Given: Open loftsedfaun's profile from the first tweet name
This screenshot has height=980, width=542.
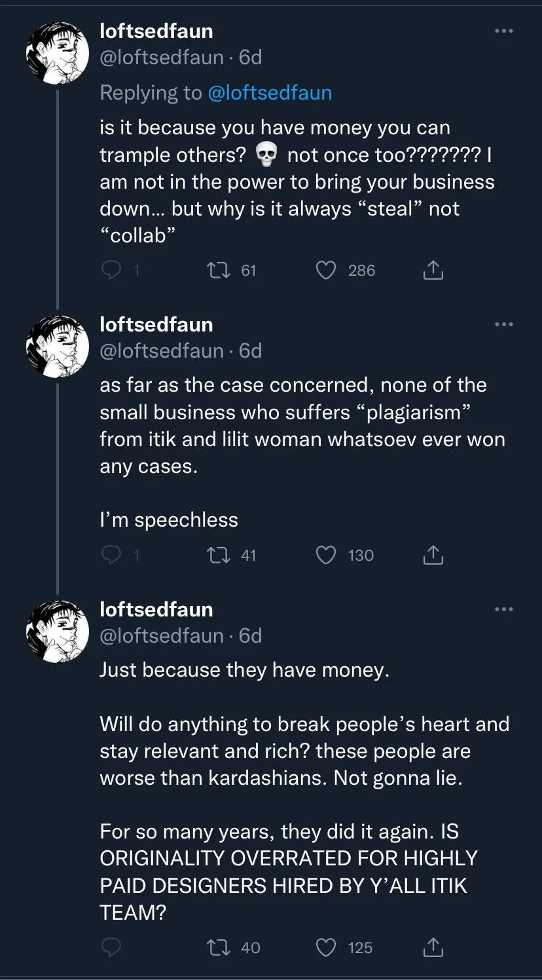Looking at the screenshot, I should (156, 31).
